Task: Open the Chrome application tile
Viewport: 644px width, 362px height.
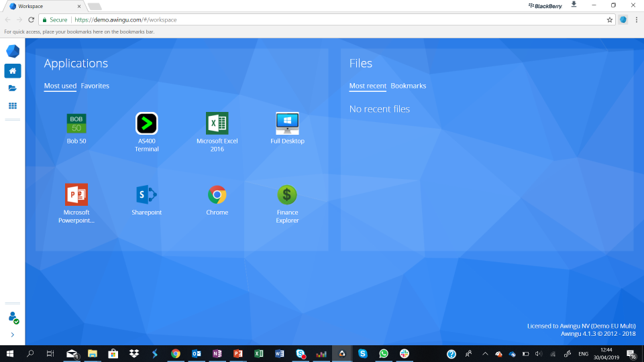Action: pos(217,200)
